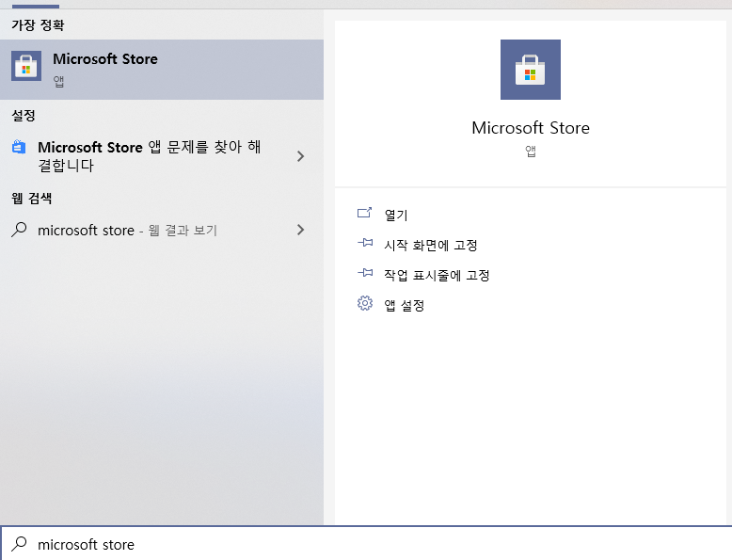Expand the troubleshooter setting chevron arrow
732x560 pixels.
[301, 156]
